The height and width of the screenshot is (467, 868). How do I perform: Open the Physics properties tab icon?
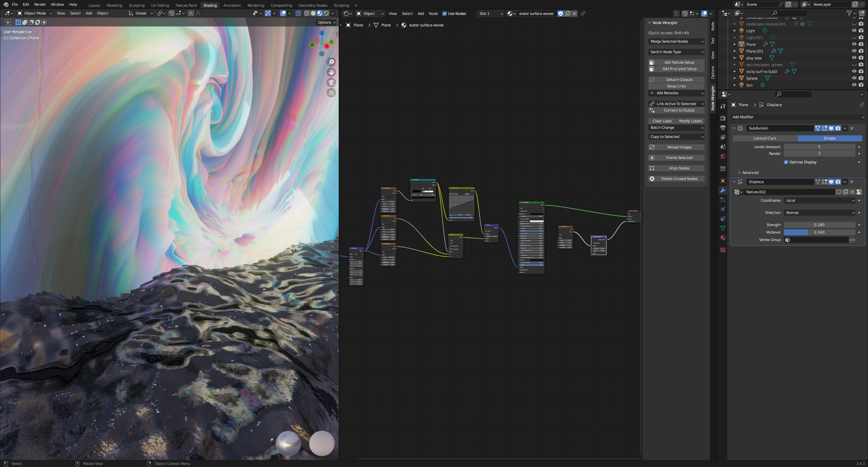(723, 209)
